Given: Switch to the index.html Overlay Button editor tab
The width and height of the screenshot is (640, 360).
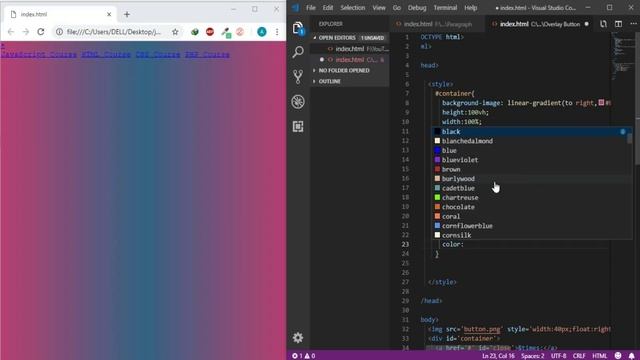Looking at the screenshot, I should click(540, 24).
